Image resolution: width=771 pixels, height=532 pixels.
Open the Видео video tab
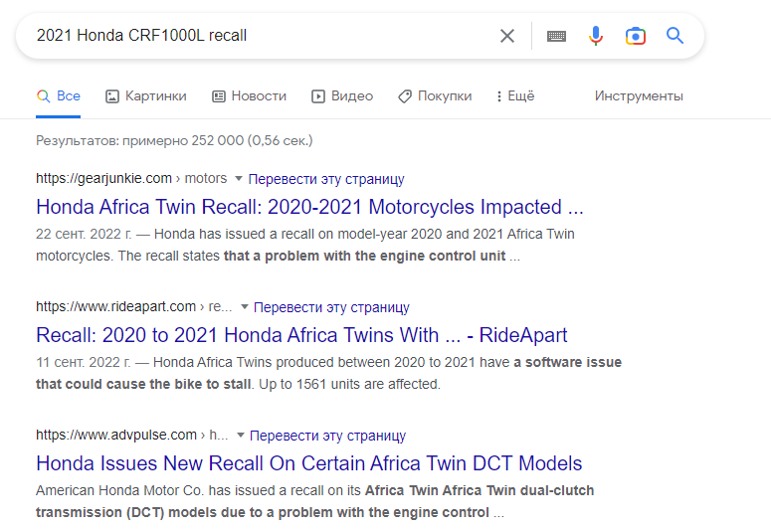[x=342, y=96]
